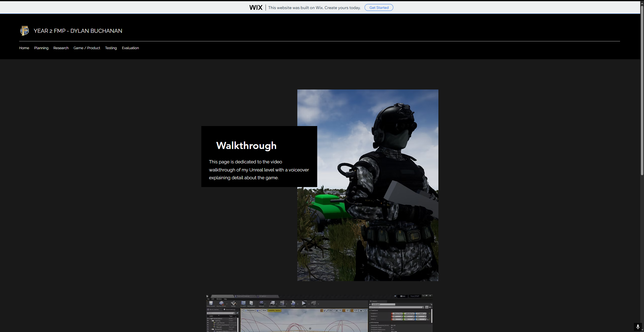644x332 pixels.
Task: Open the Game / Product page link
Action: [x=87, y=48]
